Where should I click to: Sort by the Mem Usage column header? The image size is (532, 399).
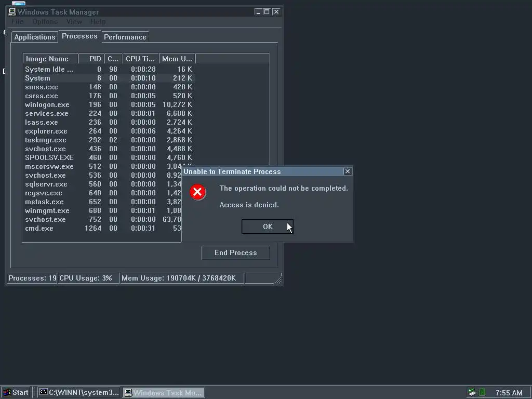(x=177, y=59)
